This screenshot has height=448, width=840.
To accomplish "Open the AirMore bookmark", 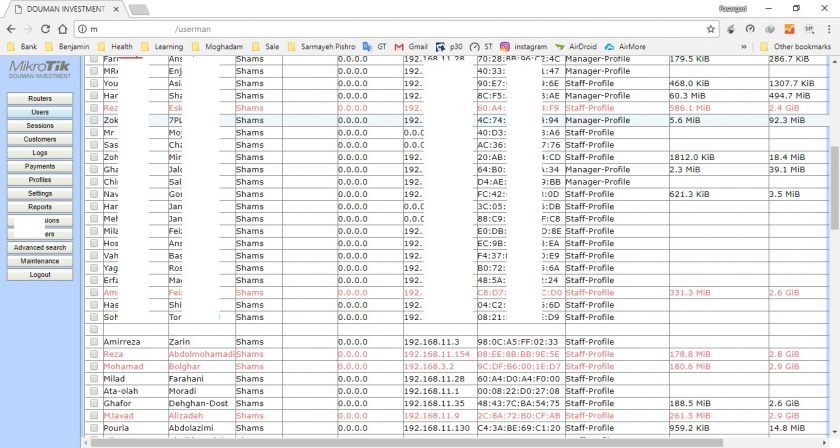I will pyautogui.click(x=625, y=46).
